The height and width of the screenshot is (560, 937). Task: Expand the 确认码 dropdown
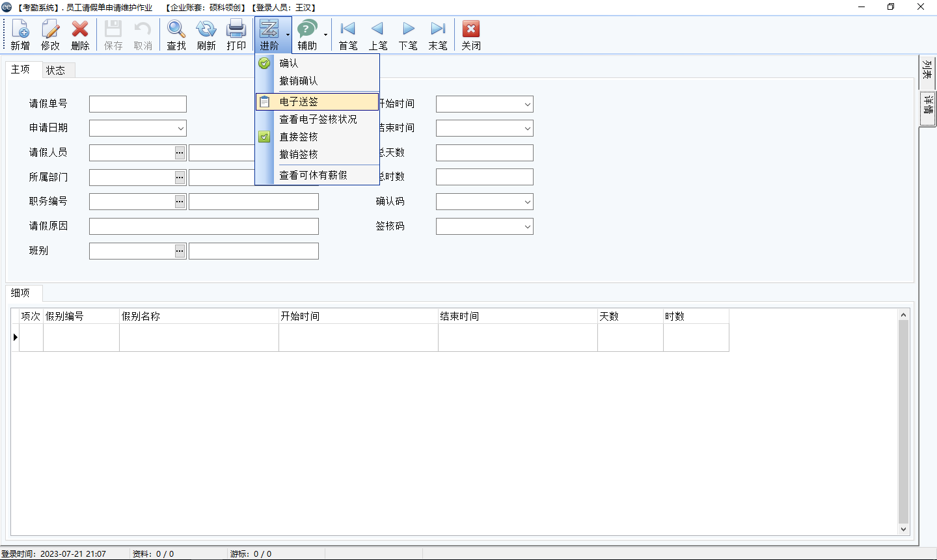click(527, 202)
